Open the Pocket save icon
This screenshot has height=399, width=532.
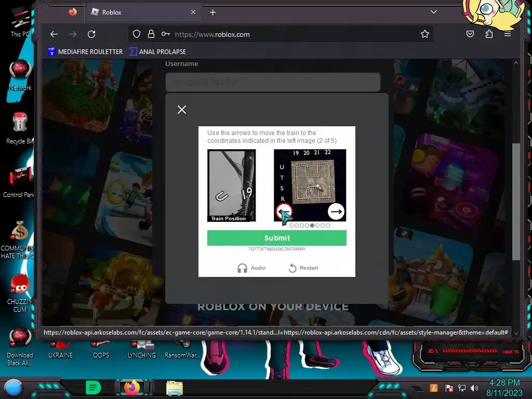pos(470,34)
